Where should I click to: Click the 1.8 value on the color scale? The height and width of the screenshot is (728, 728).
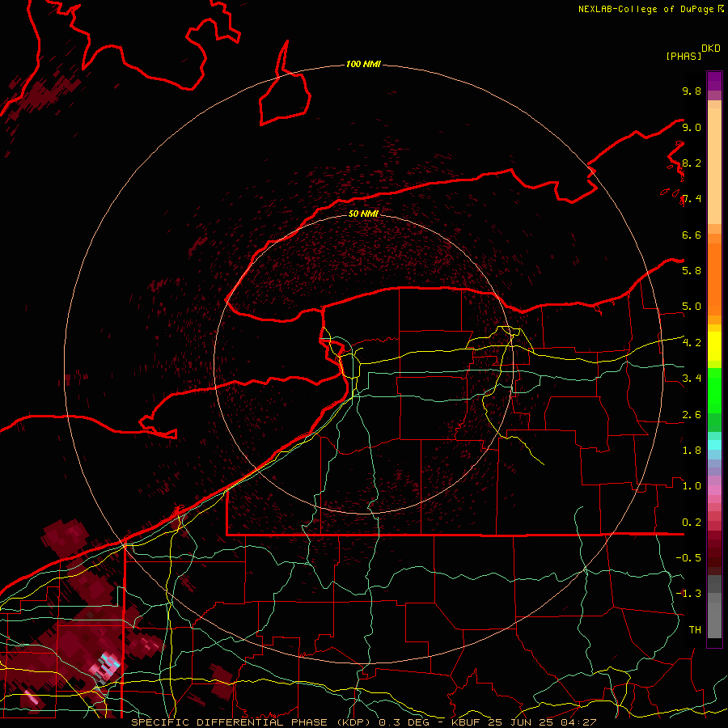click(x=692, y=450)
